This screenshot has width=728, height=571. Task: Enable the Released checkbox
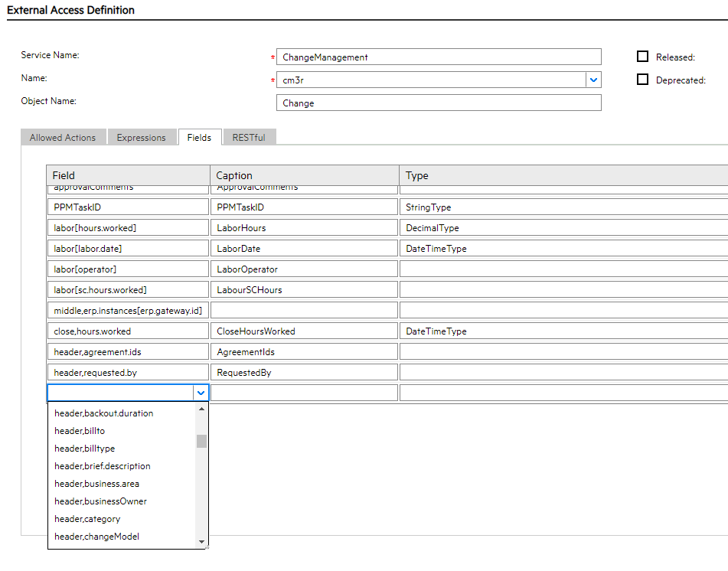(642, 57)
